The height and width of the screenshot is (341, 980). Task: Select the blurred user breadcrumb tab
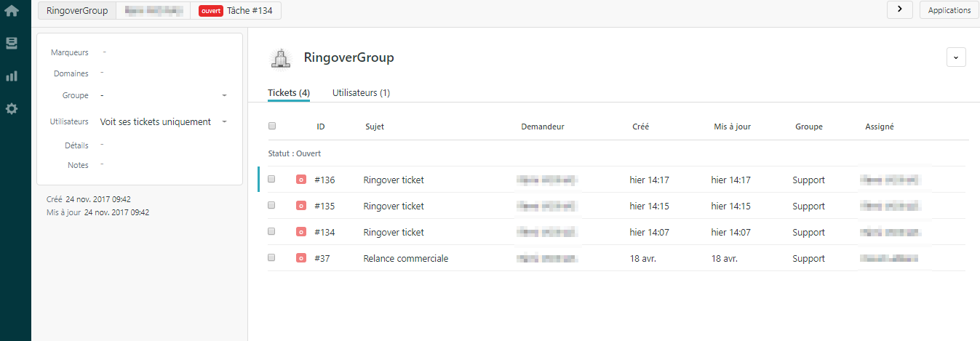pyautogui.click(x=153, y=10)
